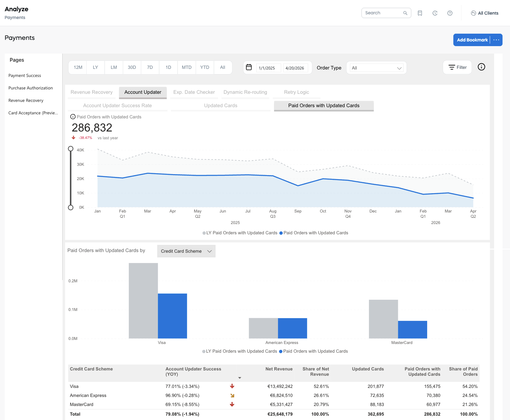
Task: Select the MTD time range
Action: pos(187,67)
